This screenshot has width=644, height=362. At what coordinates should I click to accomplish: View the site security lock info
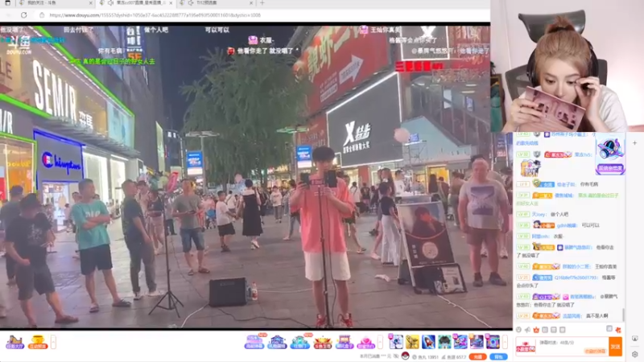(x=42, y=15)
